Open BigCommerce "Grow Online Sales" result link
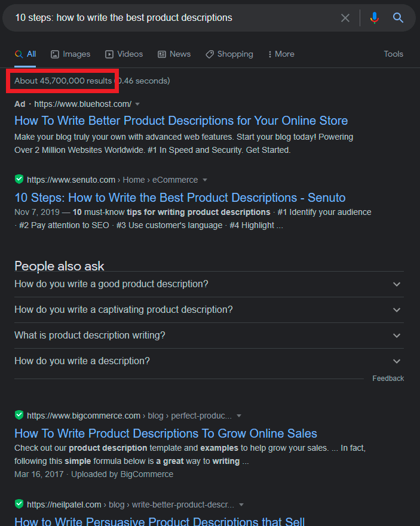The image size is (420, 526). [x=165, y=433]
